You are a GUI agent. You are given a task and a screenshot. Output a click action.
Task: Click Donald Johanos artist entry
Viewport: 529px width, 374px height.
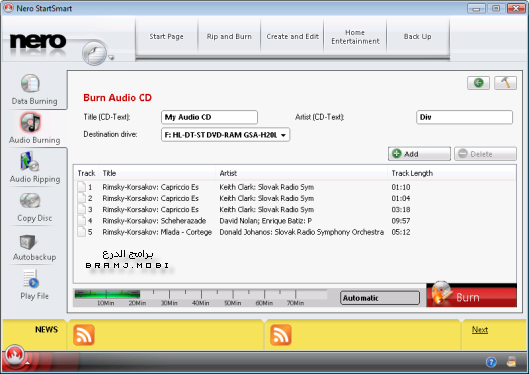click(302, 232)
